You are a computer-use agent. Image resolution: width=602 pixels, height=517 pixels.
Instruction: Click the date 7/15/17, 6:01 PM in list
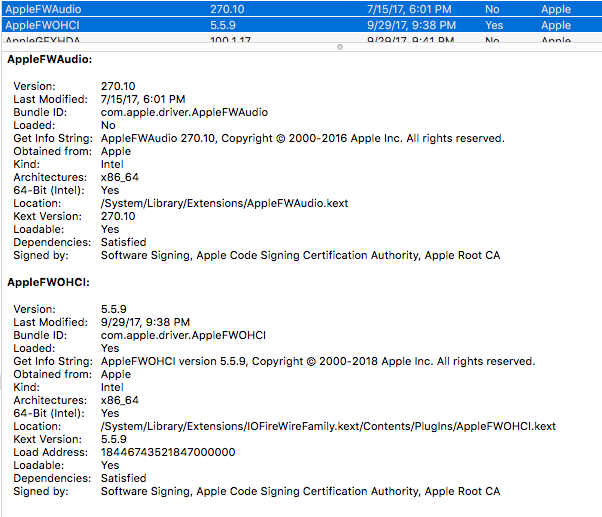(x=409, y=9)
